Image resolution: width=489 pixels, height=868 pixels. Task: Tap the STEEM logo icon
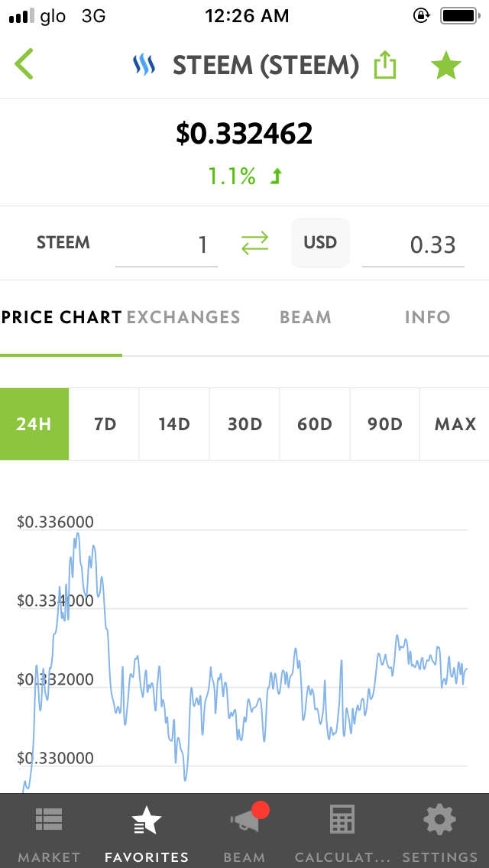tap(144, 66)
